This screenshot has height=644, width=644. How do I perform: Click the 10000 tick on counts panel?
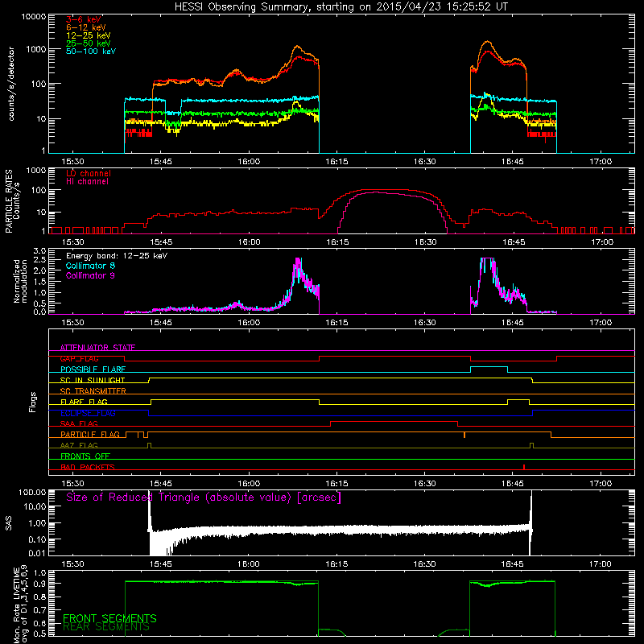[x=34, y=17]
